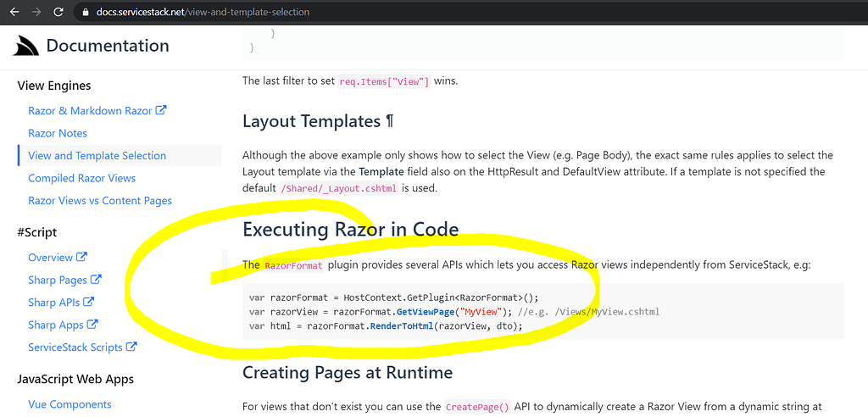Image resolution: width=868 pixels, height=417 pixels.
Task: Go back with the browser back arrow
Action: (x=14, y=12)
